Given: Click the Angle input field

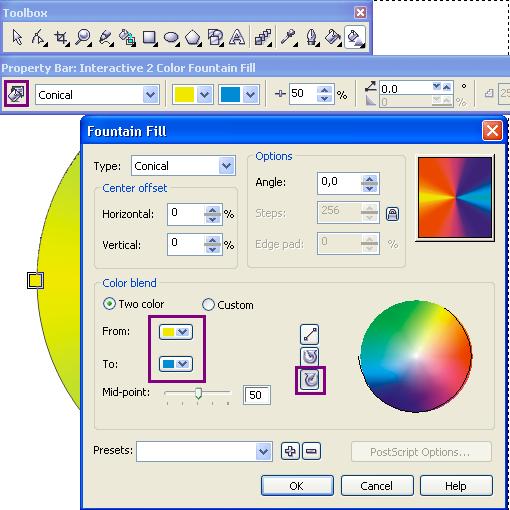Looking at the screenshot, I should [x=339, y=183].
